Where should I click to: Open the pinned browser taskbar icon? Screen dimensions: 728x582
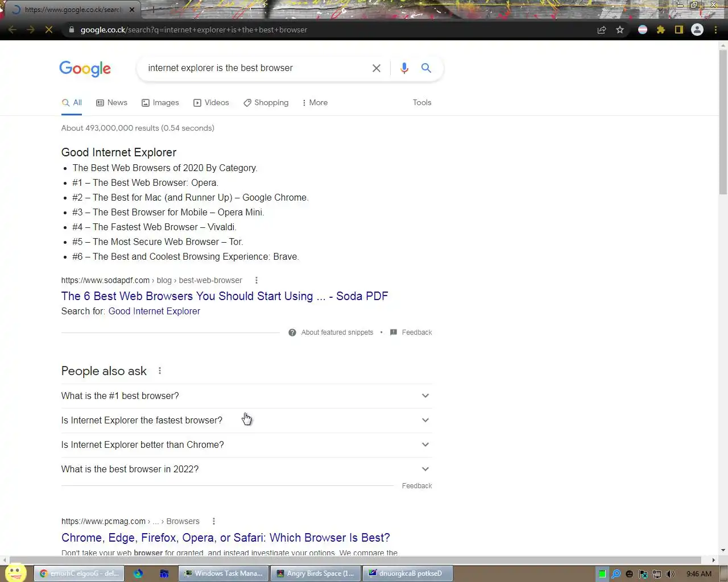[138, 573]
